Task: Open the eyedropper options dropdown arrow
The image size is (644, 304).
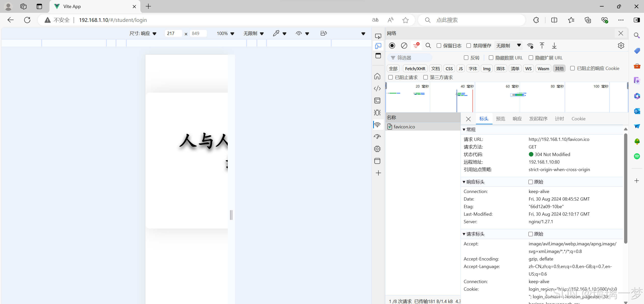Action: coord(284,34)
